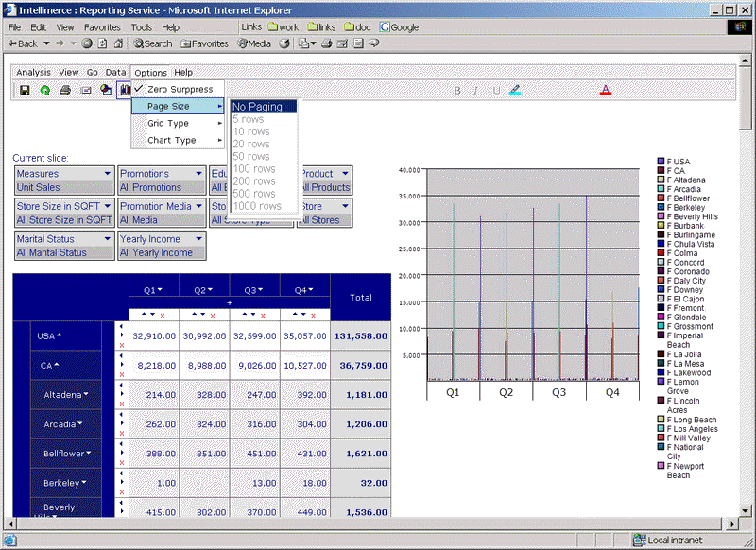Screen dimensions: 756x550
Task: Click the horizontal scrollbar right arrow
Action: pyautogui.click(x=732, y=524)
